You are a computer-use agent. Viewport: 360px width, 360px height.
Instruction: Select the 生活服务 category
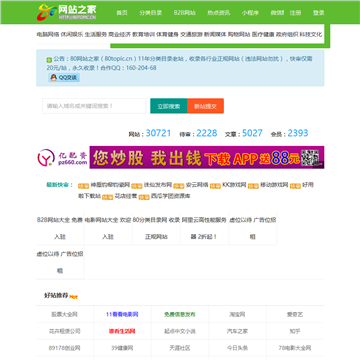[96, 34]
